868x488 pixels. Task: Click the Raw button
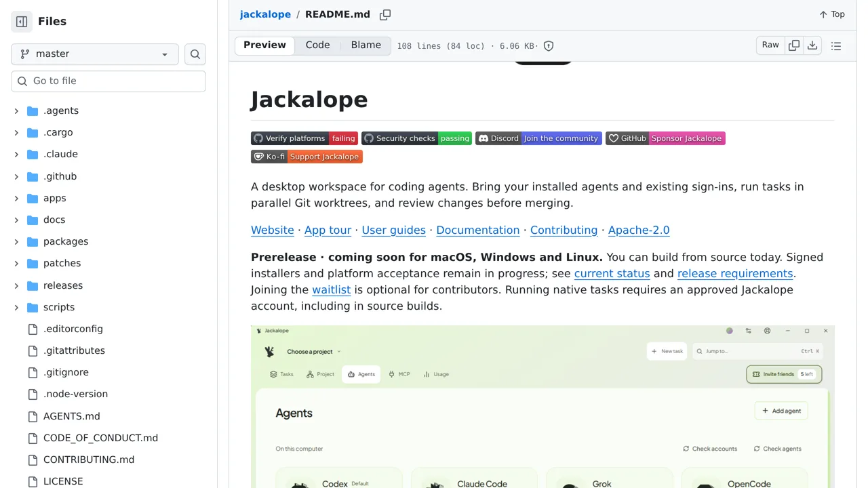tap(770, 45)
